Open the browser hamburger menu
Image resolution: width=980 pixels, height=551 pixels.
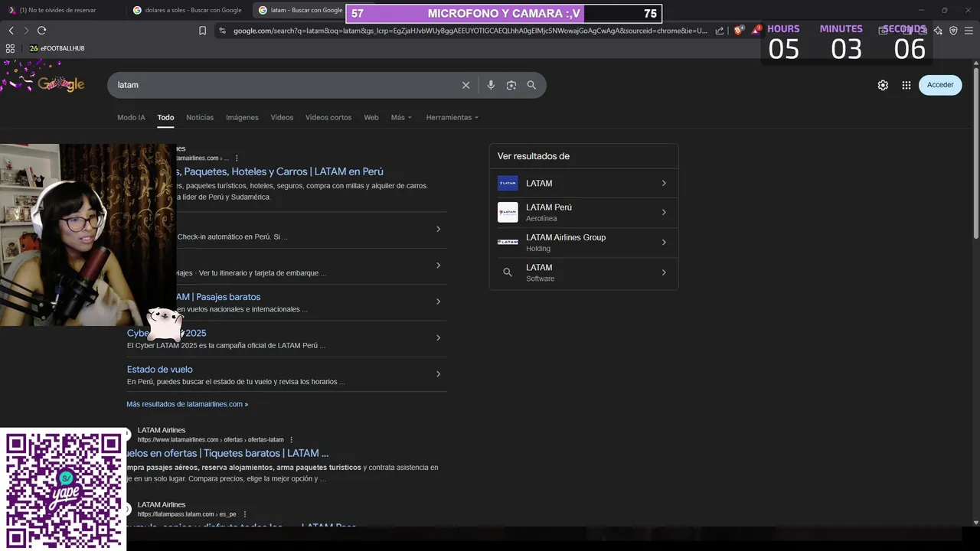(969, 31)
